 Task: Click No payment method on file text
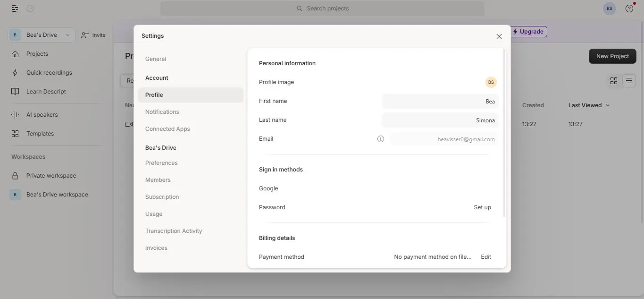point(433,257)
